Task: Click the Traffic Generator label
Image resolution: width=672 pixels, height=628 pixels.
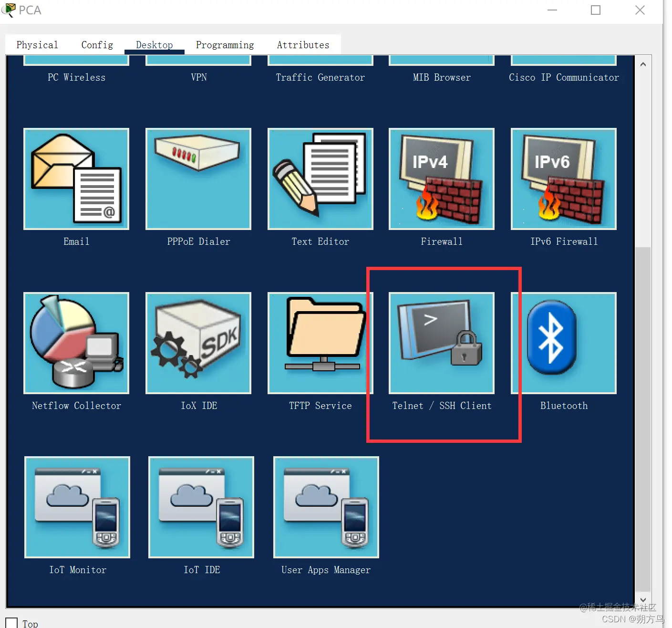Action: coord(320,77)
